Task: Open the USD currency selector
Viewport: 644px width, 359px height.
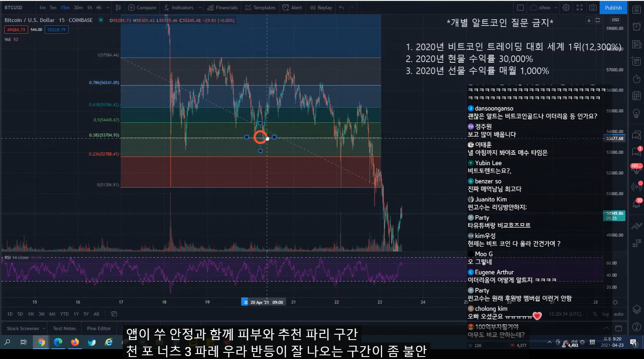Action: 615,20
